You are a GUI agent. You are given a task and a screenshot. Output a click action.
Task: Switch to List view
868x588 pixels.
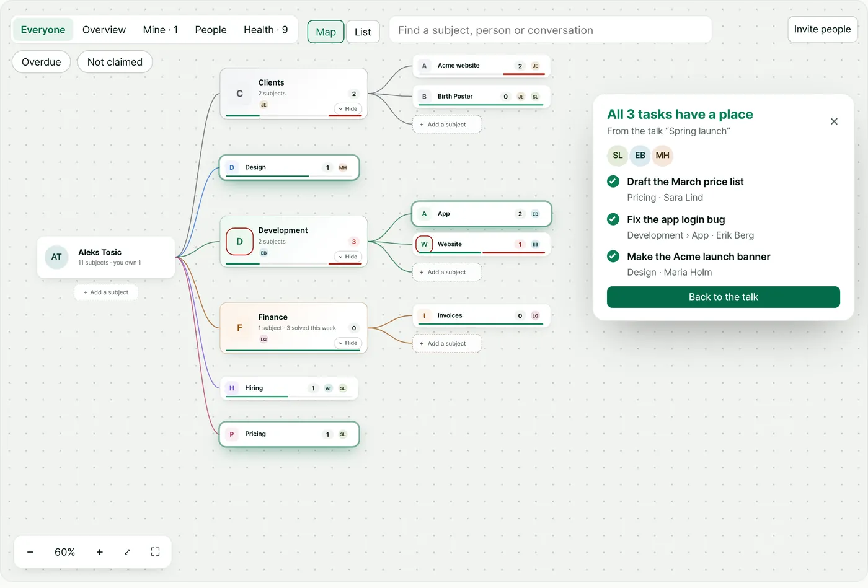click(x=363, y=32)
